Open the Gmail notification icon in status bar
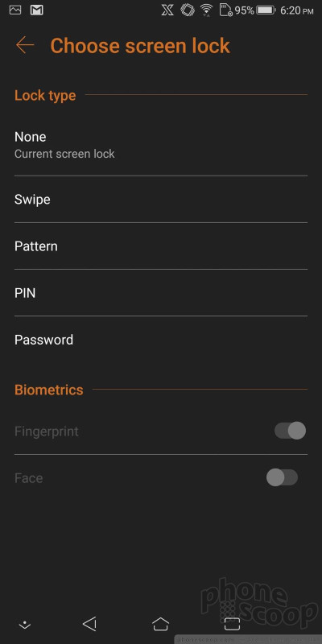 pos(37,10)
